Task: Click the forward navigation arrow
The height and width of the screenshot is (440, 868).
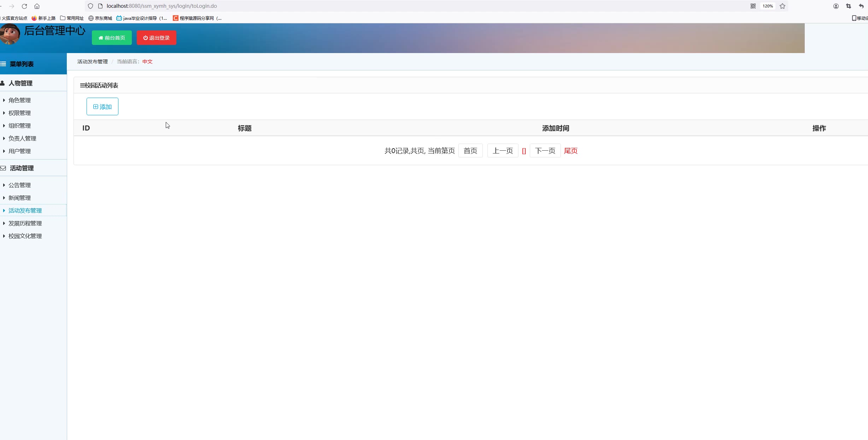Action: (12, 6)
